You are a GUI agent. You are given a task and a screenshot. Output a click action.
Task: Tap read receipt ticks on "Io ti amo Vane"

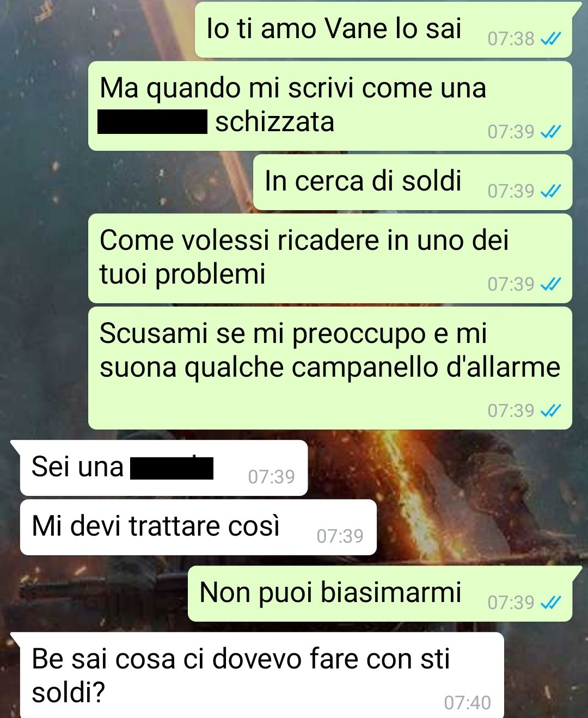coord(550,39)
